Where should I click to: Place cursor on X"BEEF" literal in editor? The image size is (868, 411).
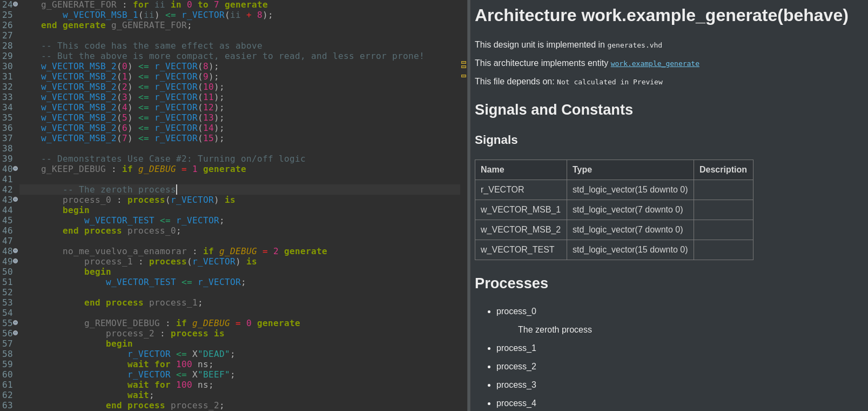tap(211, 375)
